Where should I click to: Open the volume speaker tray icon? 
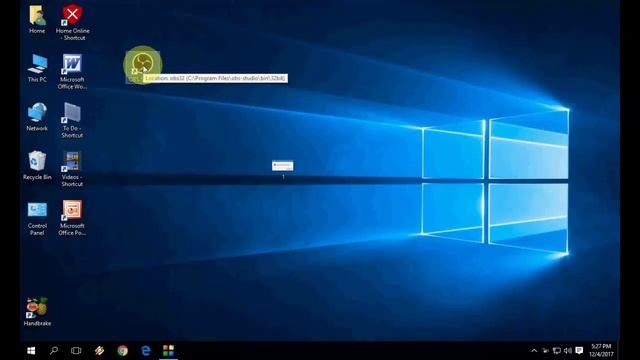coord(568,351)
